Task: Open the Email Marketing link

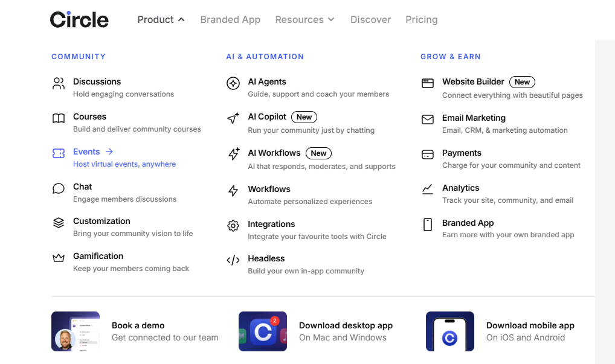Action: [x=474, y=118]
